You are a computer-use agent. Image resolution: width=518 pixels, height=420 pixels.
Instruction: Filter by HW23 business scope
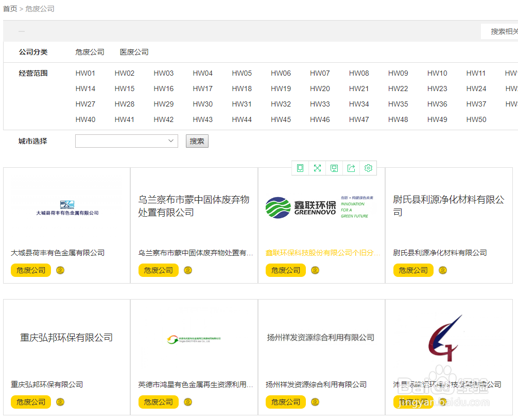click(437, 89)
